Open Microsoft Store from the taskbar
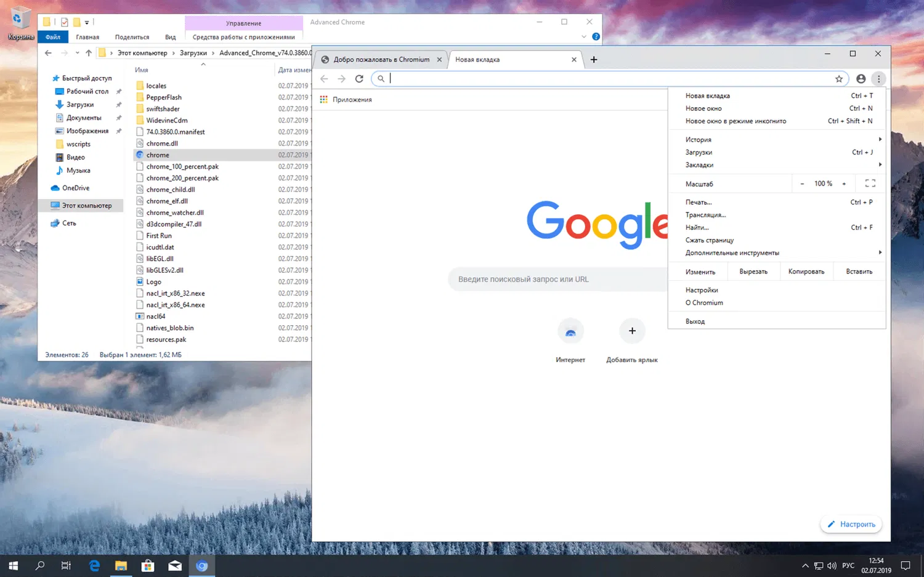924x577 pixels. click(148, 565)
